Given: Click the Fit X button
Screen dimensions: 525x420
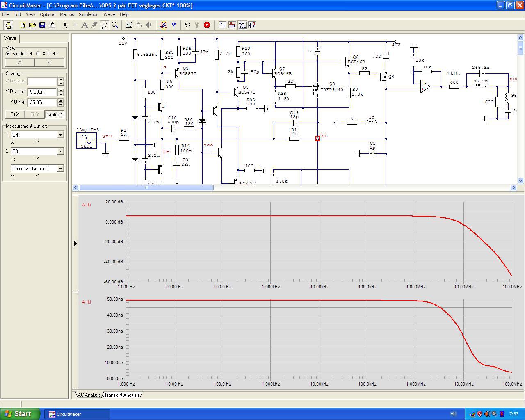Looking at the screenshot, I should click(15, 114).
